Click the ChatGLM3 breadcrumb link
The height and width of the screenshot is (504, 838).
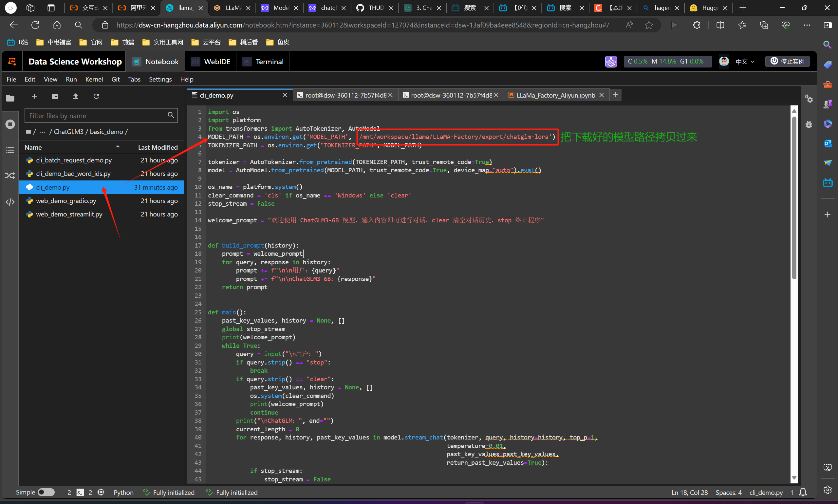click(x=68, y=132)
